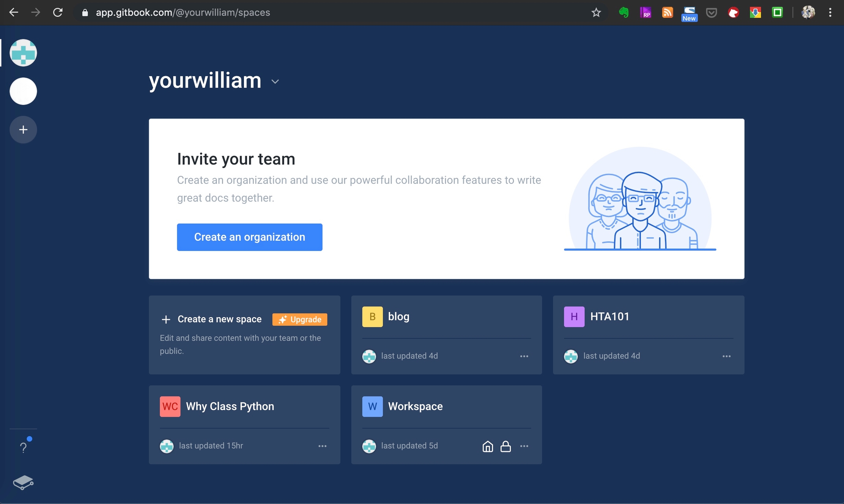Open the Workspace space card

coord(415,406)
